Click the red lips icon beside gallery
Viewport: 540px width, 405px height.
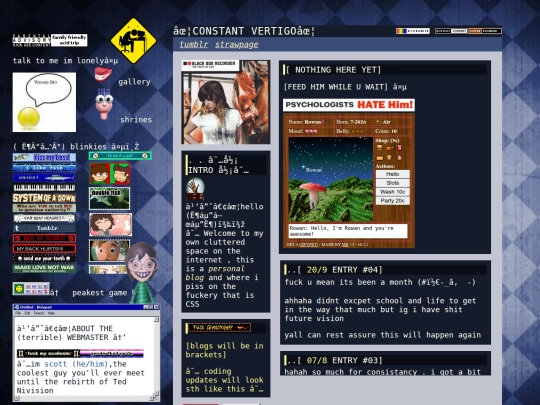pyautogui.click(x=103, y=74)
